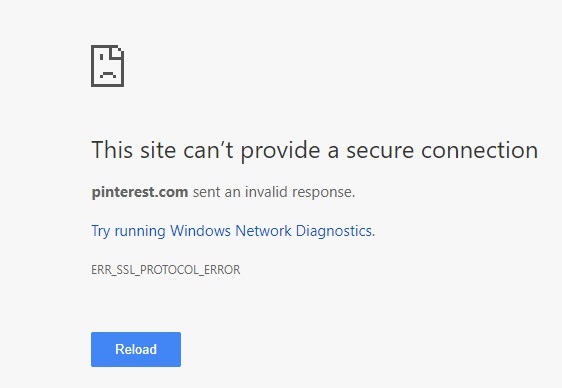Click the sad page error icon
Screen dimensions: 562x388
108,66
